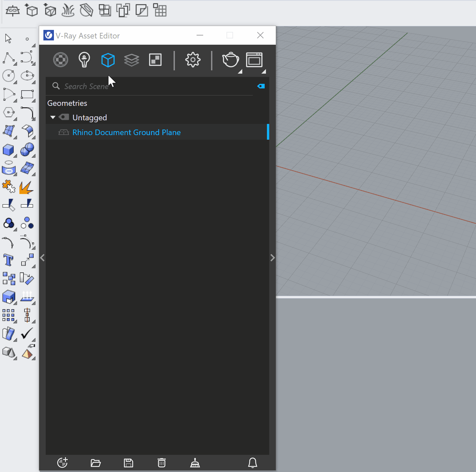Click V-Ray infinite plane toolbar icon
The image size is (476, 472).
[x=13, y=11]
